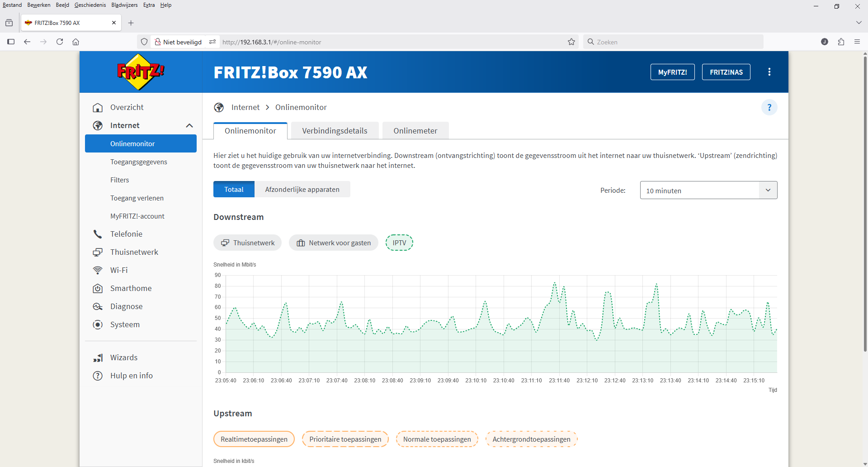Click the Systeem icon in sidebar
868x467 pixels.
coord(98,324)
